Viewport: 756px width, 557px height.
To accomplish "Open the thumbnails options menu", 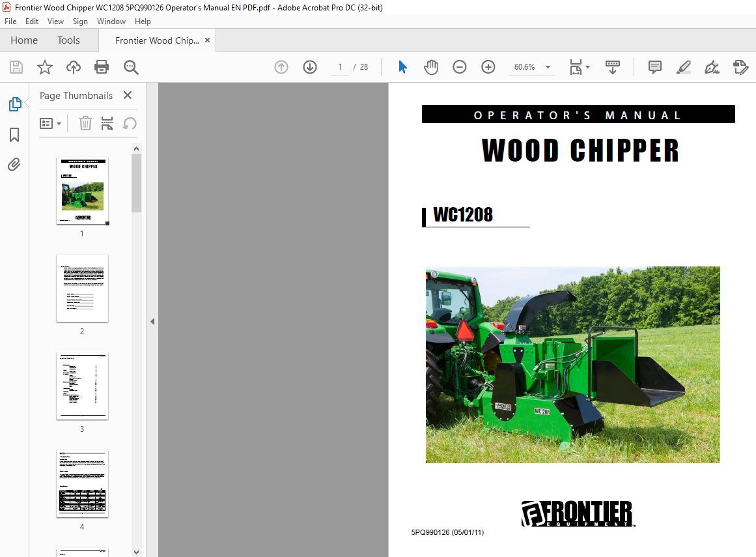I will (x=50, y=124).
